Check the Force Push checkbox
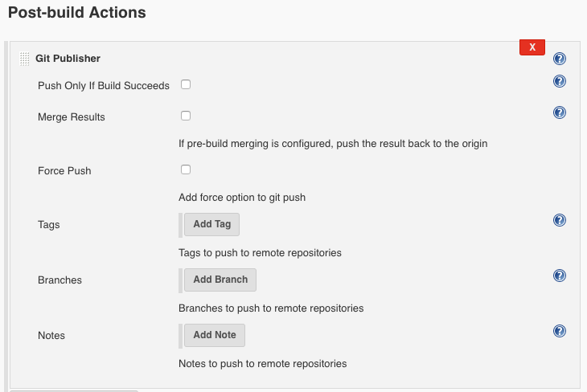Image resolution: width=587 pixels, height=392 pixels. (x=186, y=169)
